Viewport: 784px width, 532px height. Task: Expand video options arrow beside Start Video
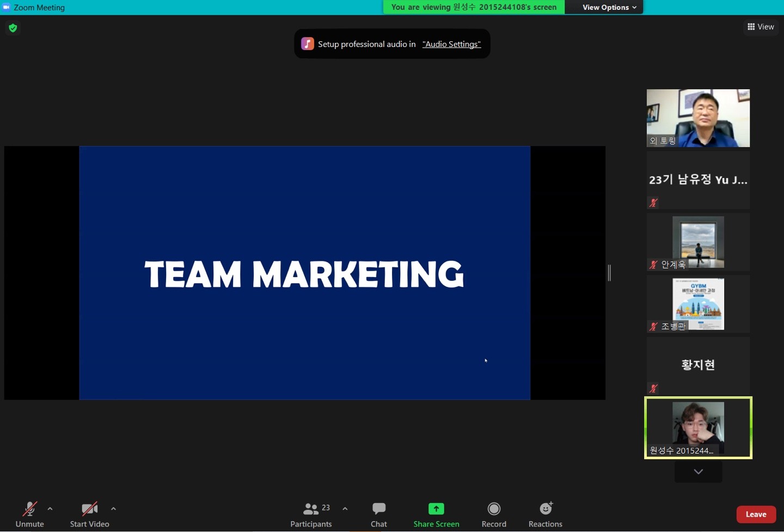(x=113, y=509)
